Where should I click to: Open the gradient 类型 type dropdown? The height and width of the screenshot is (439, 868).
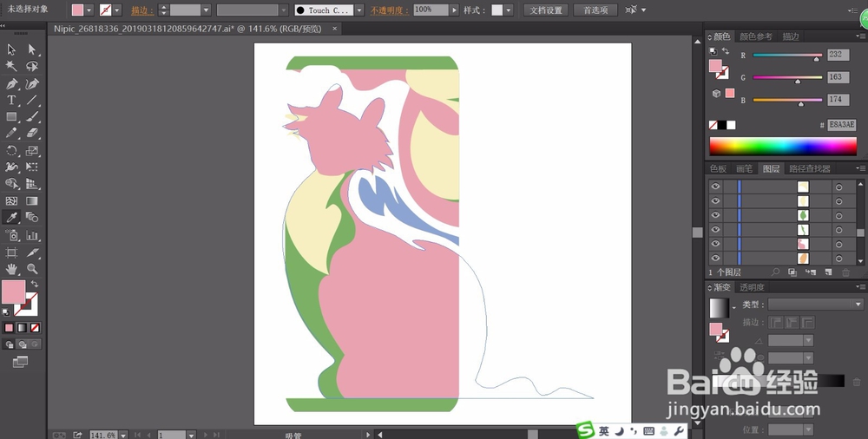(x=858, y=305)
